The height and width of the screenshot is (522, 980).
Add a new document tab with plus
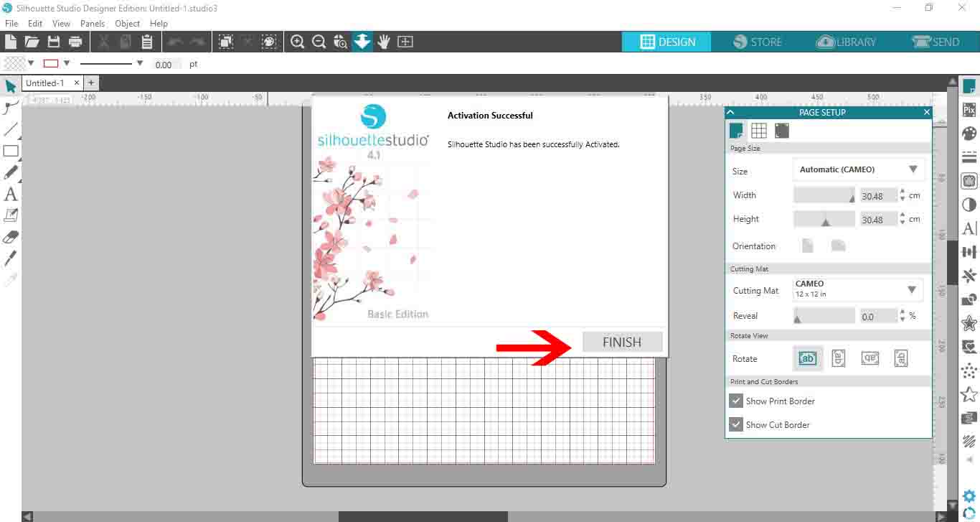pyautogui.click(x=91, y=83)
